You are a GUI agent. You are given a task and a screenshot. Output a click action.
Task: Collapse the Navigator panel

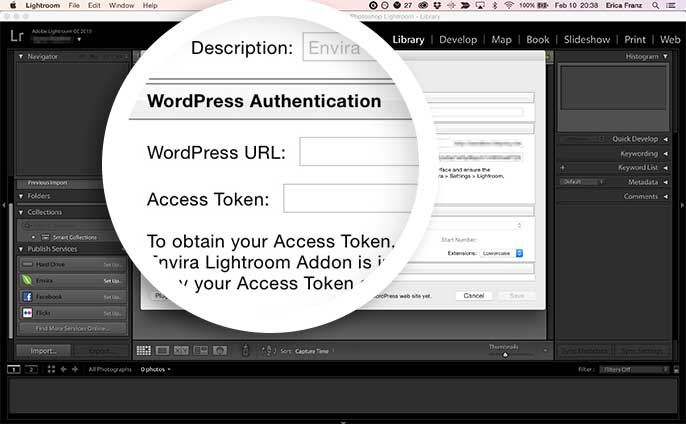pos(21,56)
